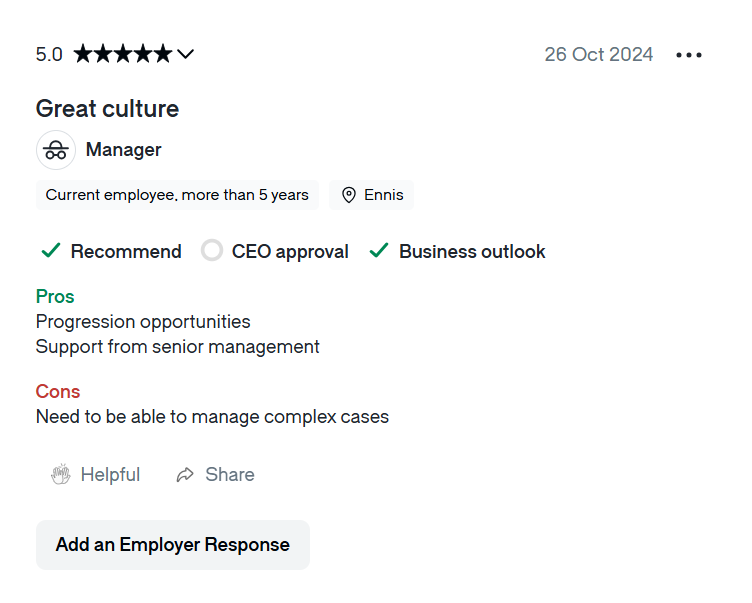The height and width of the screenshot is (603, 752).
Task: Click the Helpful text label
Action: coord(110,475)
